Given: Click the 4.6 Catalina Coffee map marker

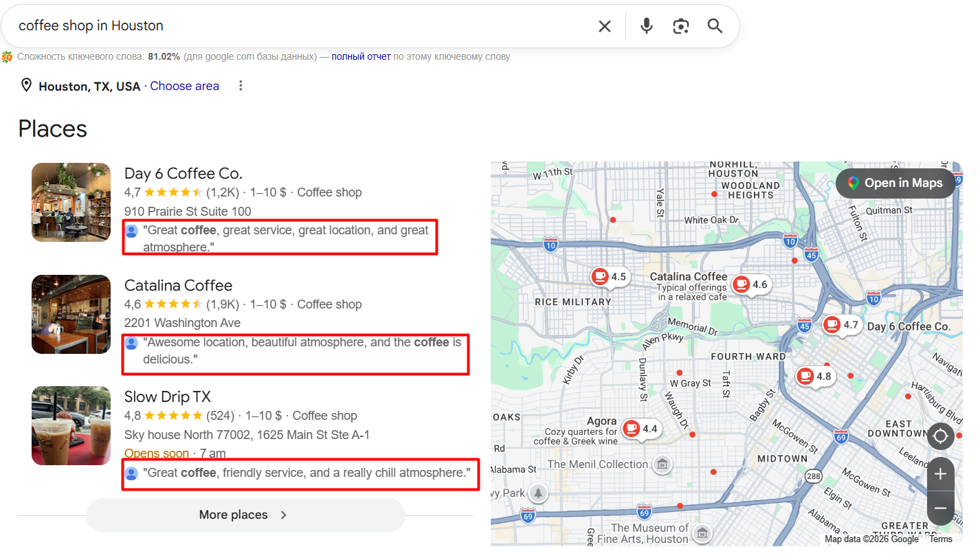Looking at the screenshot, I should coord(750,284).
